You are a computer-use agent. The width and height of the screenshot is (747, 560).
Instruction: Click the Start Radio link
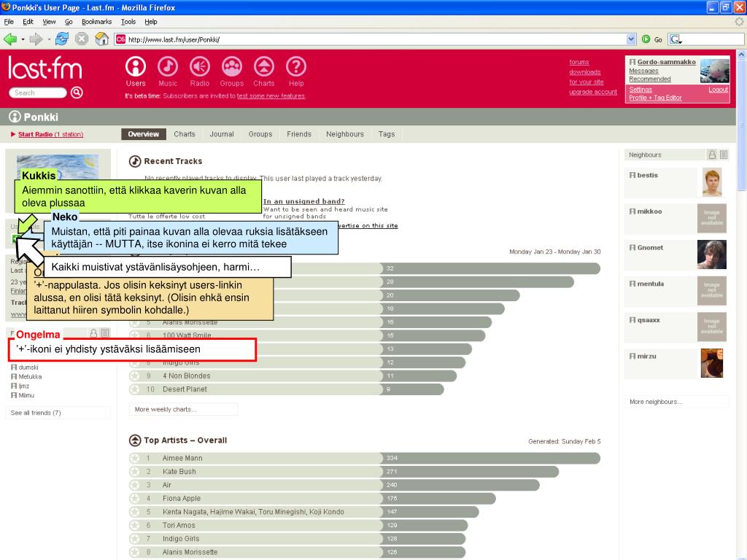pyautogui.click(x=50, y=134)
